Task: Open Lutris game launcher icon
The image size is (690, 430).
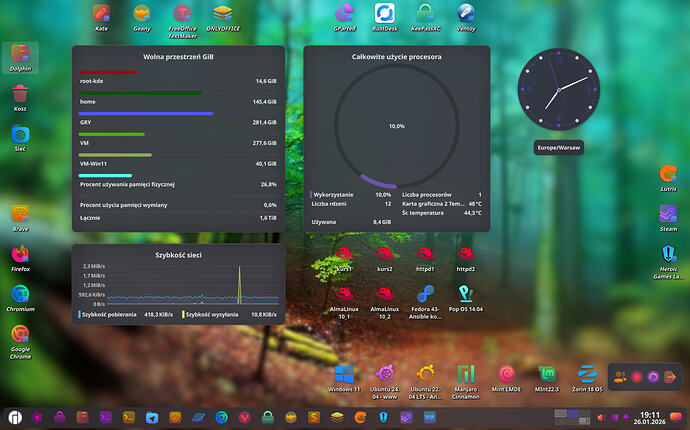Action: [669, 174]
